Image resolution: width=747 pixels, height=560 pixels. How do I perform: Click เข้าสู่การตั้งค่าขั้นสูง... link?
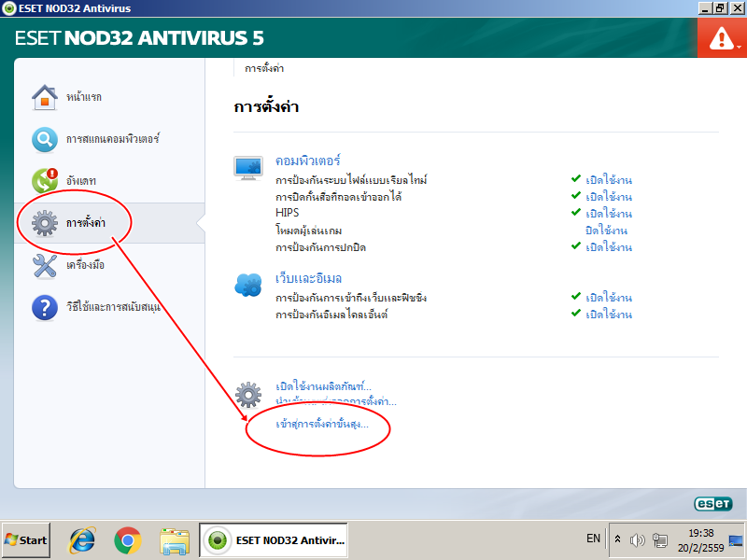click(x=322, y=424)
